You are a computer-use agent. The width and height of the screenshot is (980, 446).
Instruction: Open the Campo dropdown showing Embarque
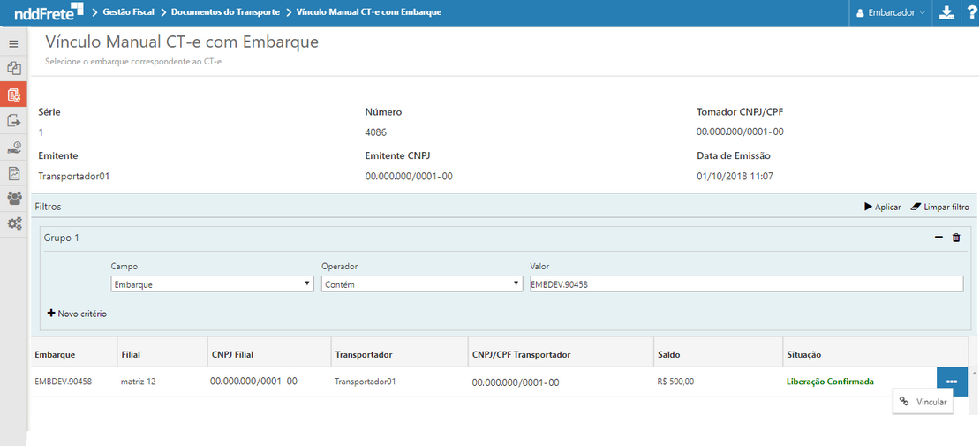tap(212, 284)
